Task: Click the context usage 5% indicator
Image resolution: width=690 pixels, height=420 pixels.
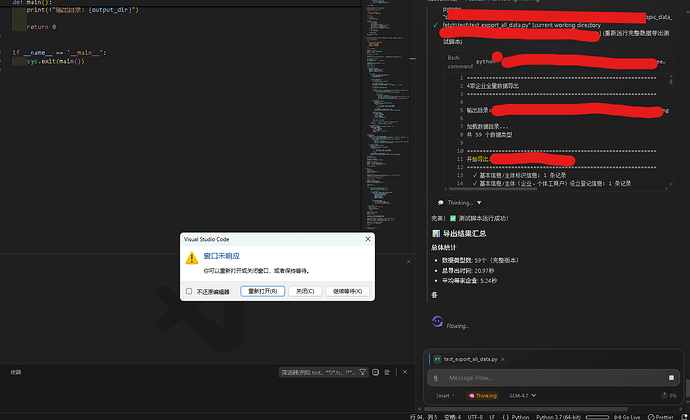Action: [669, 396]
